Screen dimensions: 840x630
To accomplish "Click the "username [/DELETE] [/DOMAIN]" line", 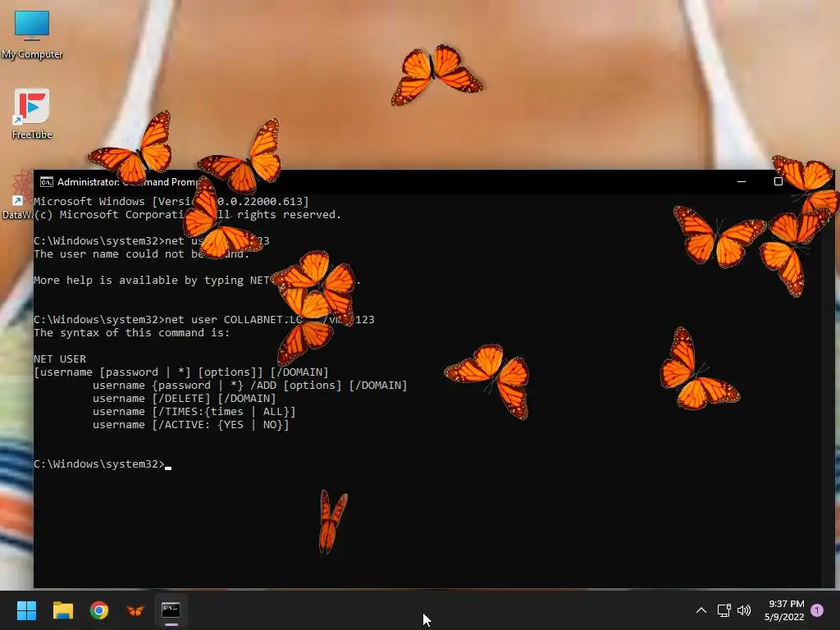I will (x=184, y=399).
